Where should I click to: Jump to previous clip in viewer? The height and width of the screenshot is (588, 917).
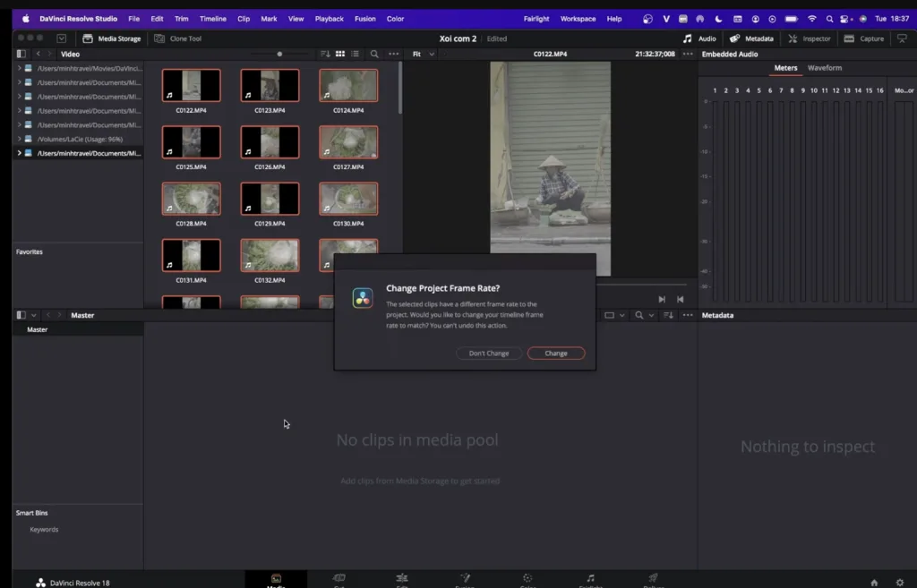[x=681, y=299]
